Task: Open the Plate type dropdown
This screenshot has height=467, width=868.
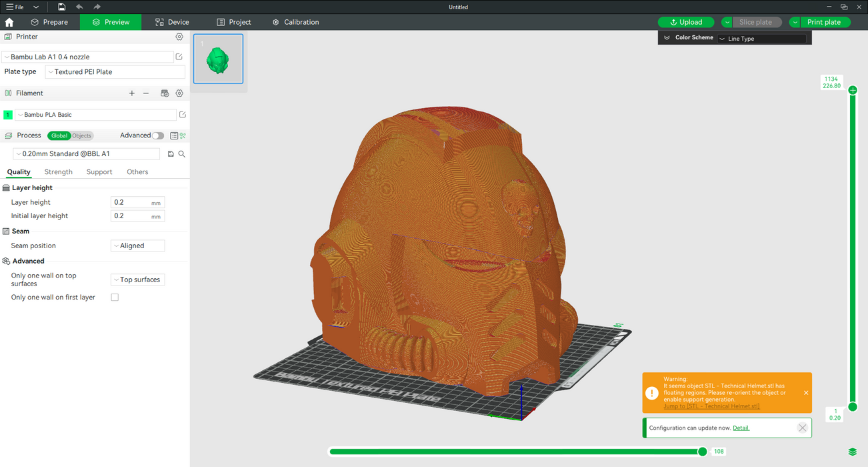Action: point(115,72)
